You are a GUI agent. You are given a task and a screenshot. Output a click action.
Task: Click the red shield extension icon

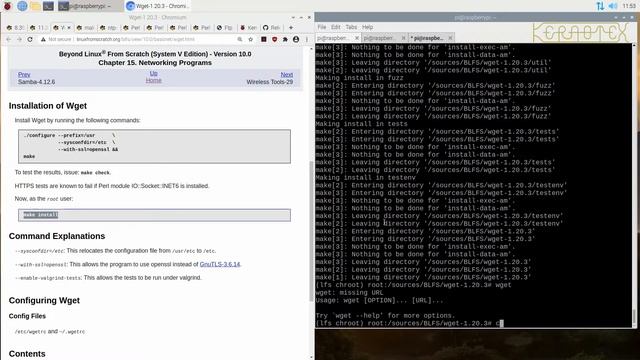coord(274,39)
